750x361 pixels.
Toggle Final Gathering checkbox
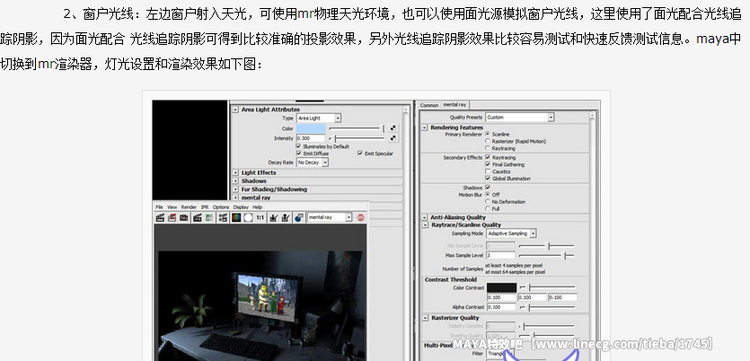click(x=488, y=164)
